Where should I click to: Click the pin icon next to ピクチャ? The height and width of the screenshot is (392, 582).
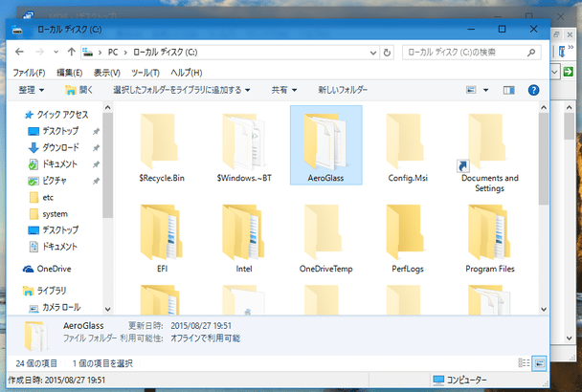pyautogui.click(x=96, y=181)
